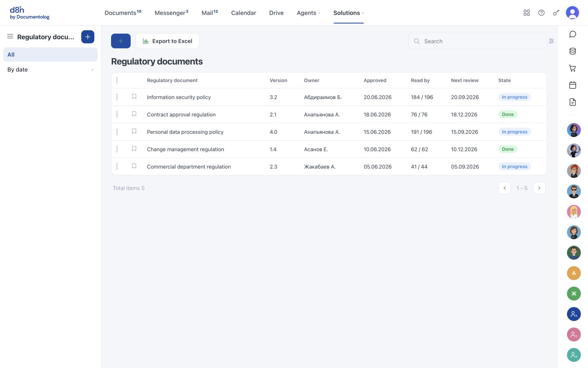Open the green 'Ж' contact avatar

[x=574, y=294]
